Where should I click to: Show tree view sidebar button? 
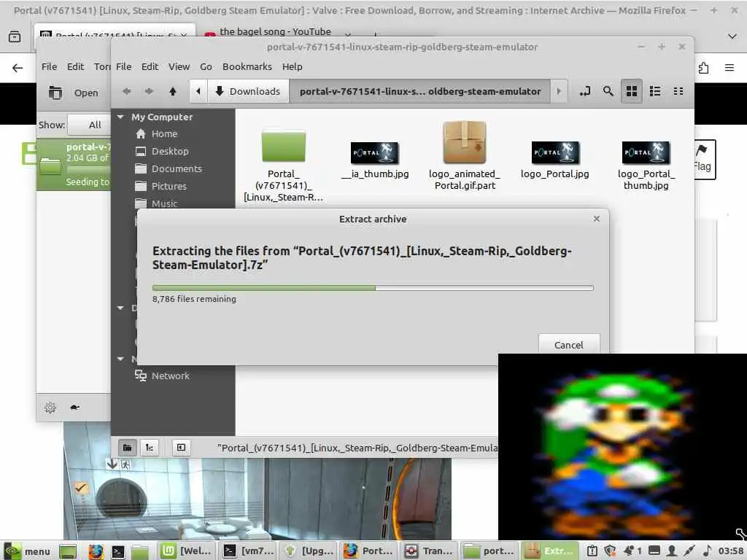pos(150,448)
